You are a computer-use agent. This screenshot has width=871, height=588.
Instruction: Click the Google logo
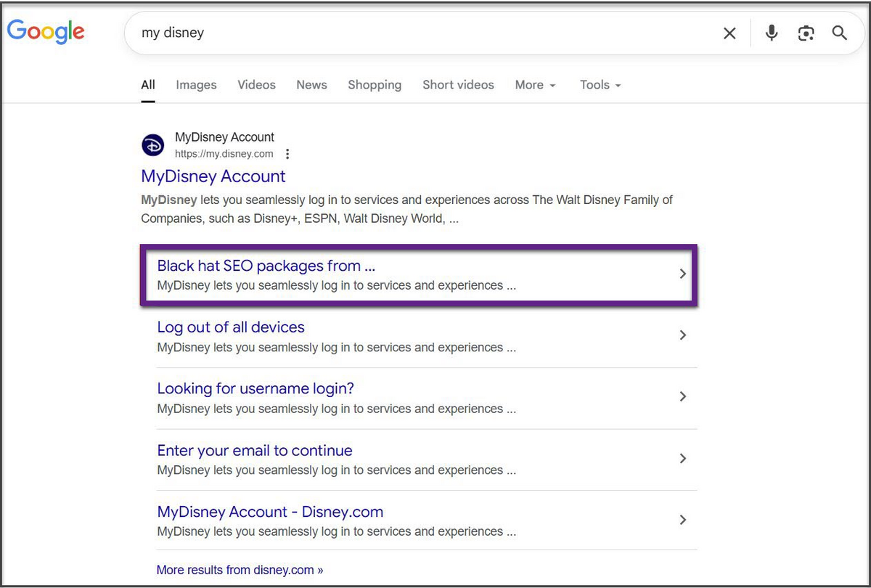46,31
